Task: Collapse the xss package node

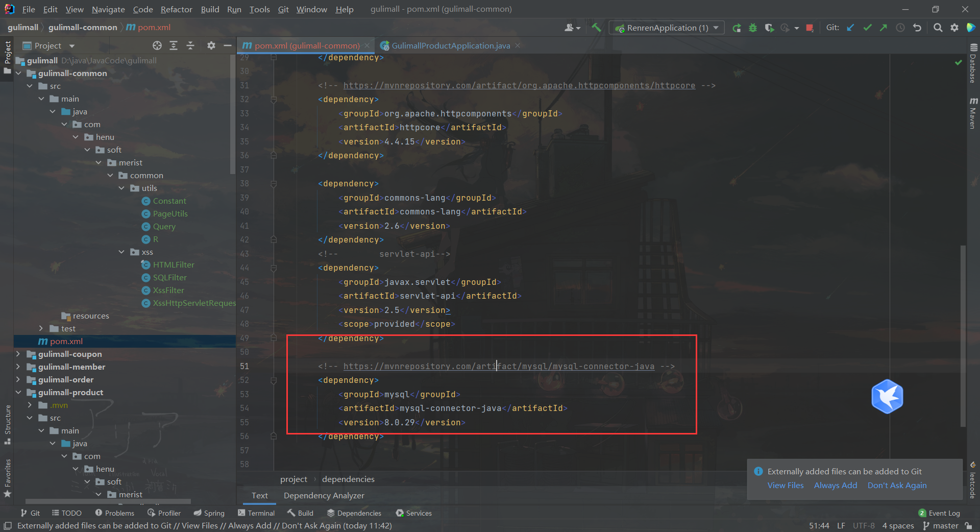Action: 121,252
